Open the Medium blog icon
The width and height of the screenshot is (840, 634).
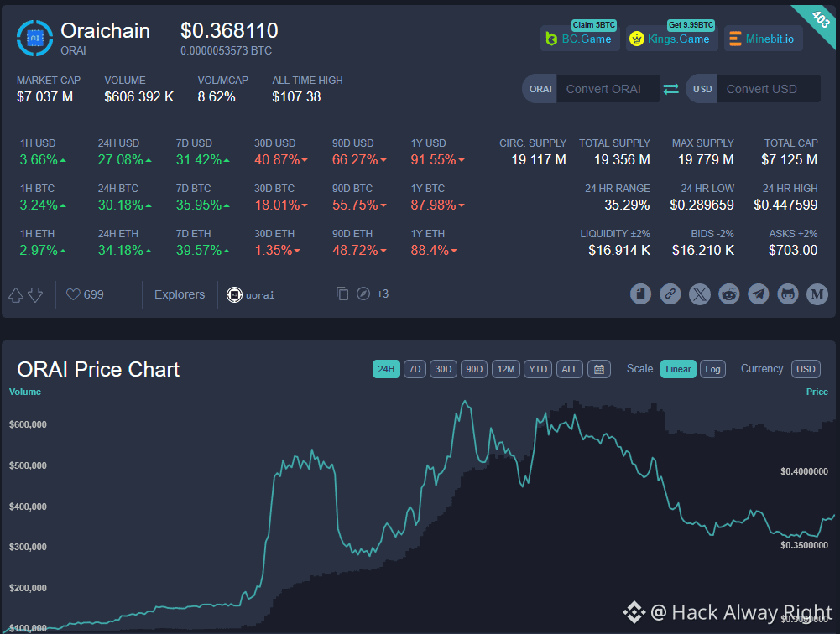point(817,294)
